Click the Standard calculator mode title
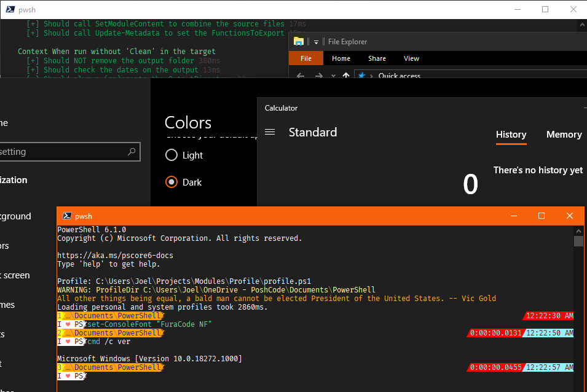Image resolution: width=587 pixels, height=392 pixels. (x=313, y=132)
